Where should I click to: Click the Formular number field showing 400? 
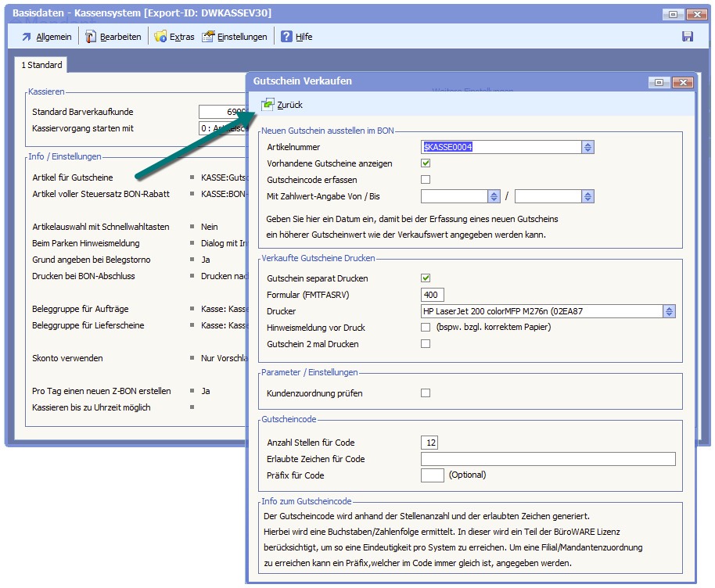[x=433, y=295]
